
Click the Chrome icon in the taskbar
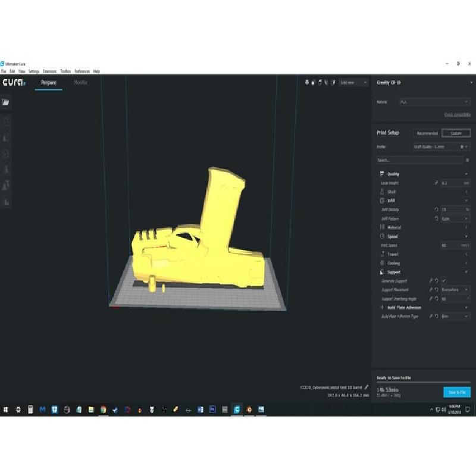[x=103, y=409]
